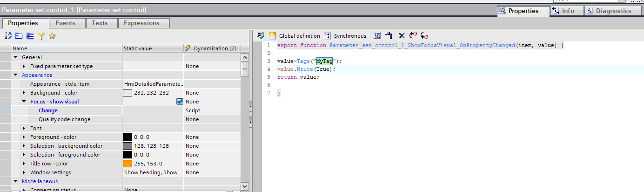This screenshot has width=644, height=192.
Task: Click the orange Title row color swatch
Action: (x=127, y=164)
